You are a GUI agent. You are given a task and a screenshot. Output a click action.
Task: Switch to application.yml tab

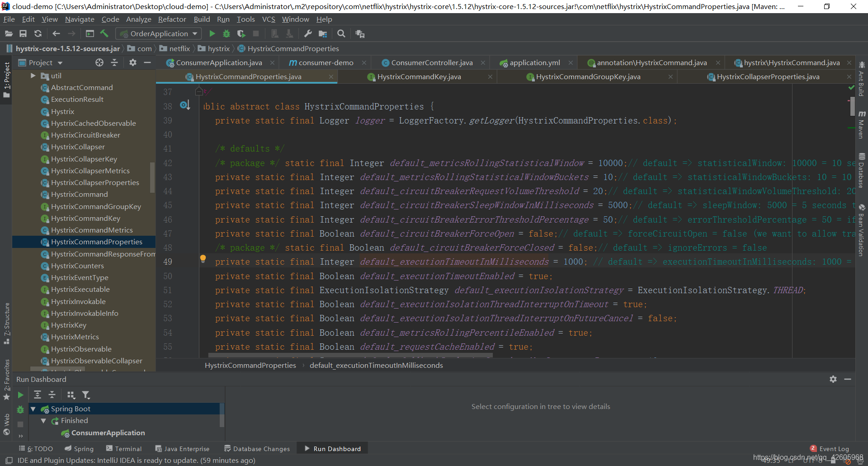click(x=535, y=62)
